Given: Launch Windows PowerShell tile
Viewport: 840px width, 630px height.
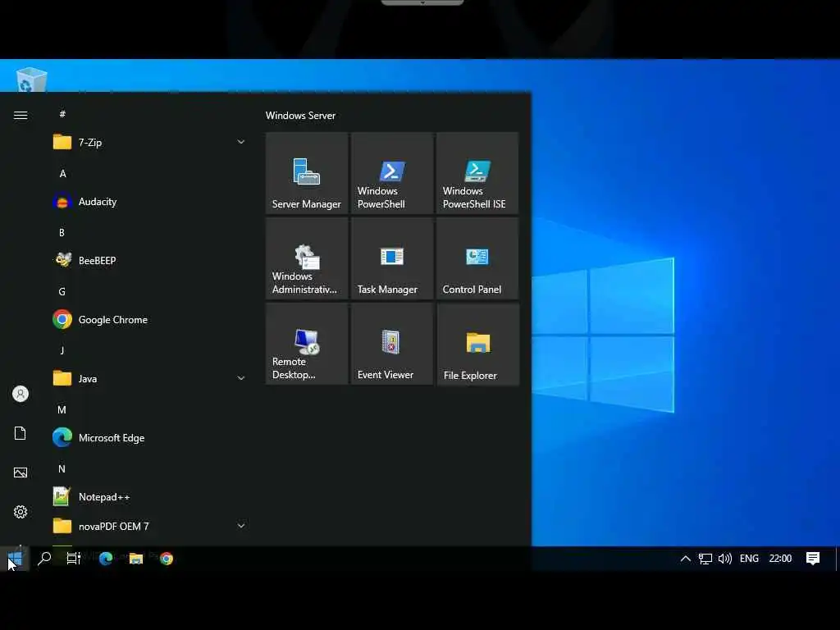Looking at the screenshot, I should tap(391, 173).
